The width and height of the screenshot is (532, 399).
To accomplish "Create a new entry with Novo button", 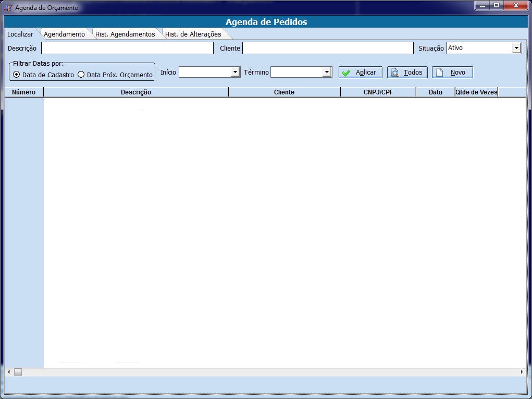I will point(452,72).
